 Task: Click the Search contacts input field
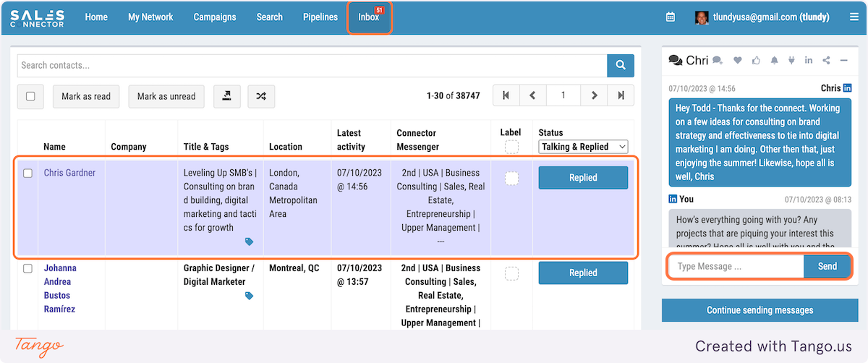(x=312, y=65)
